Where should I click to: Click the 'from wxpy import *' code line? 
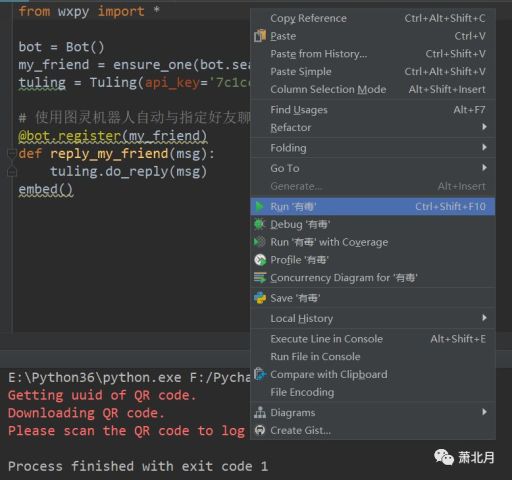pyautogui.click(x=89, y=12)
